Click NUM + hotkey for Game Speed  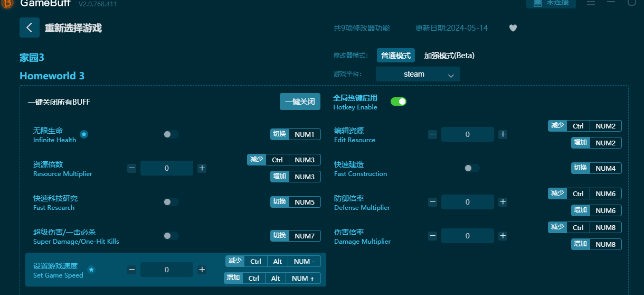[303, 278]
